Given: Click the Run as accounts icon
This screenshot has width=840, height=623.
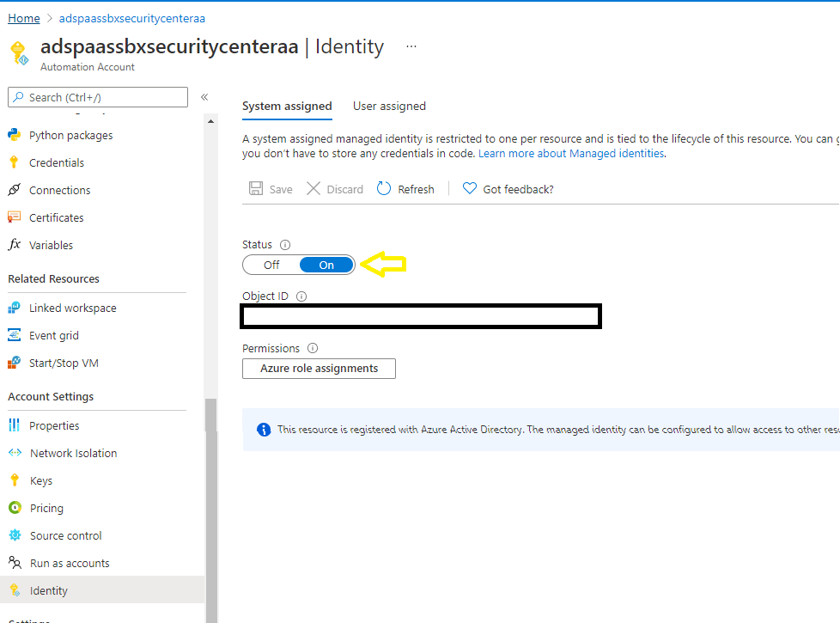Looking at the screenshot, I should pyautogui.click(x=15, y=563).
